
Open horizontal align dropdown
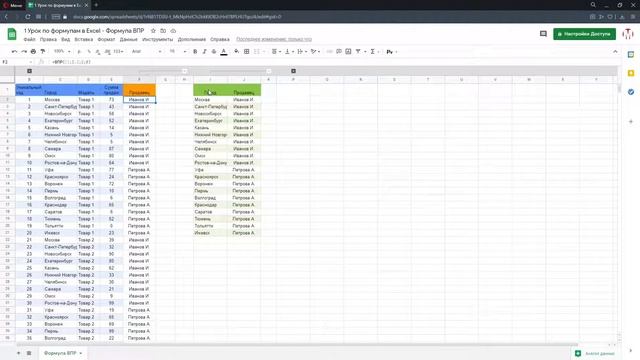[276, 51]
